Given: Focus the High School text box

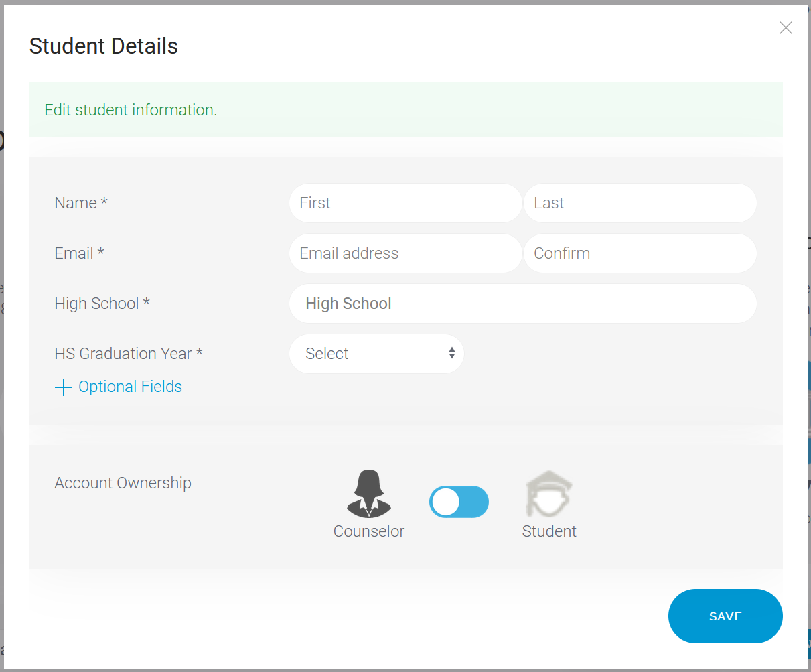Looking at the screenshot, I should [522, 304].
